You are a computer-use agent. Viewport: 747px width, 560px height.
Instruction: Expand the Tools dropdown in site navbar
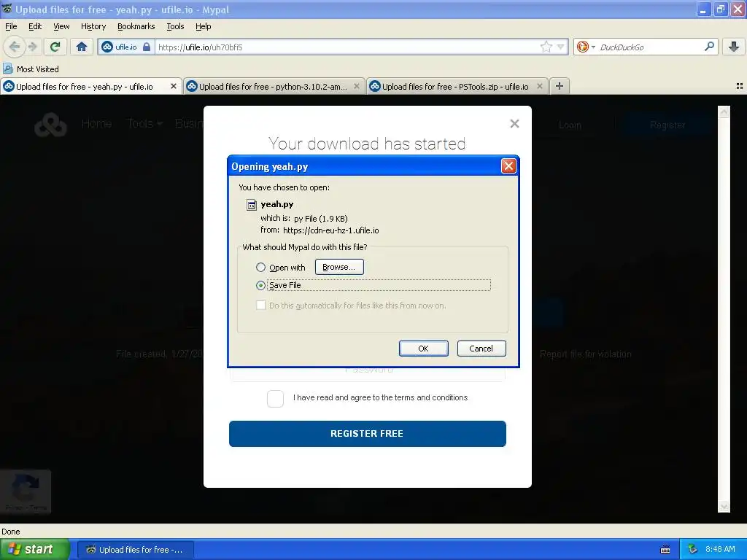coord(144,124)
